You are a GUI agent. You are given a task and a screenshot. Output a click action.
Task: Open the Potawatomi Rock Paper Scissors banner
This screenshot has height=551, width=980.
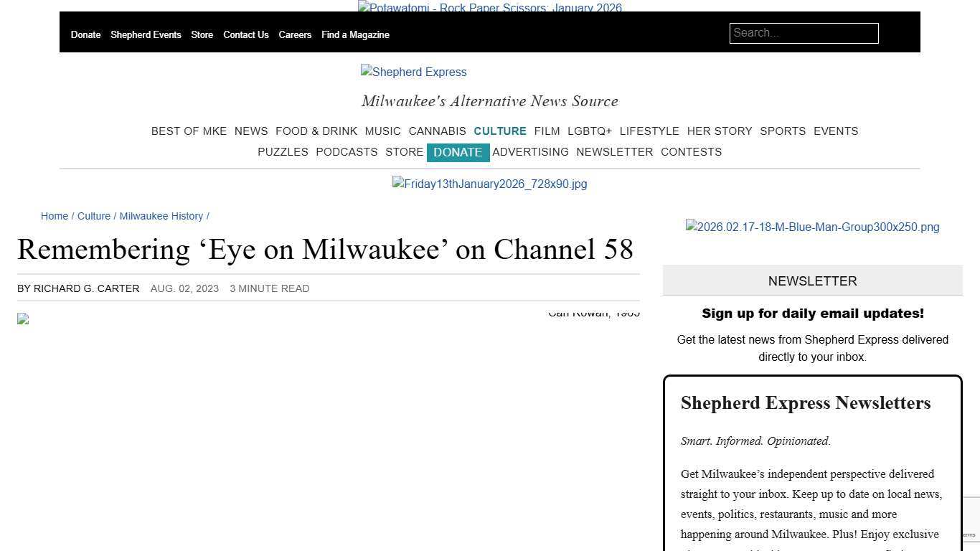pos(490,8)
